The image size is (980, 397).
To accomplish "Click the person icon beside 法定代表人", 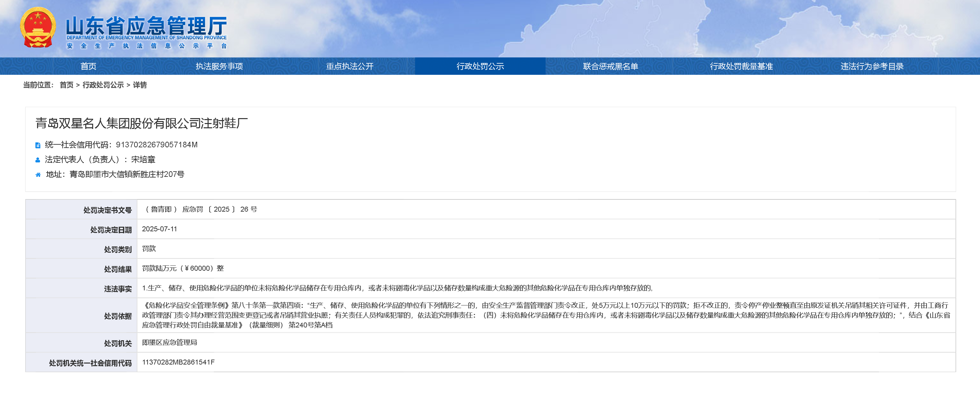I will click(38, 160).
